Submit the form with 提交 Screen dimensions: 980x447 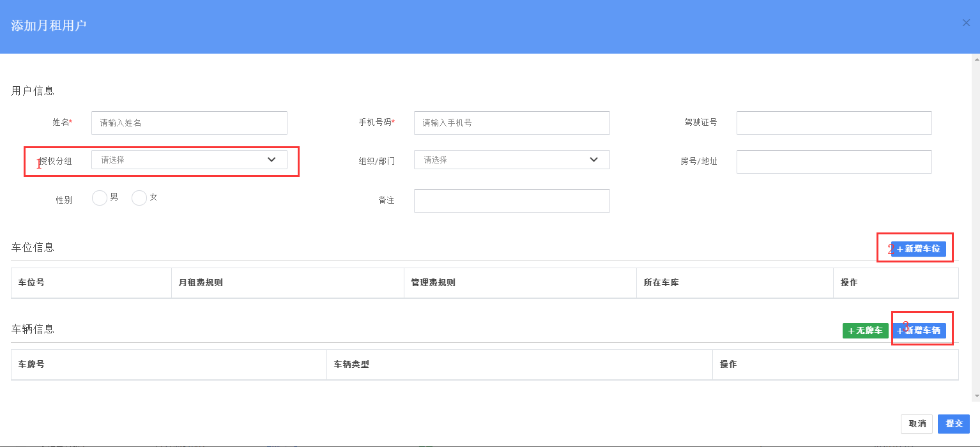pyautogui.click(x=954, y=424)
